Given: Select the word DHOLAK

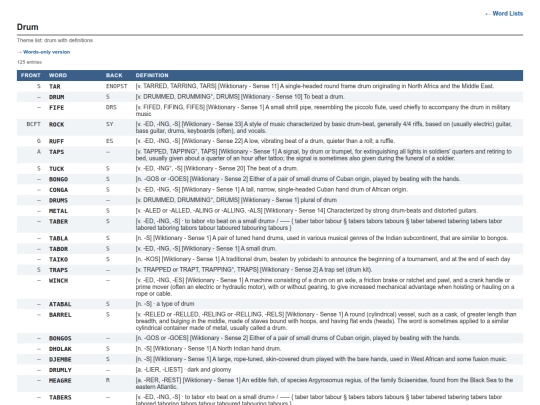Looking at the screenshot, I should click(60, 349).
